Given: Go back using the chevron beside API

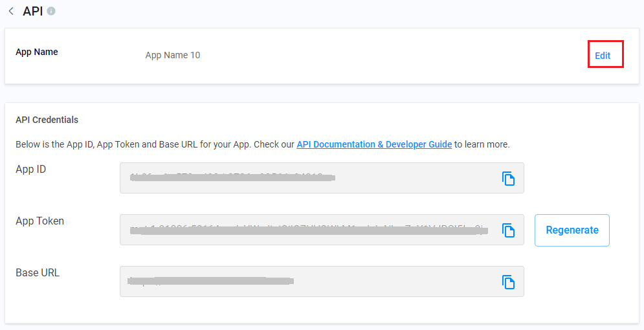Looking at the screenshot, I should [x=11, y=12].
